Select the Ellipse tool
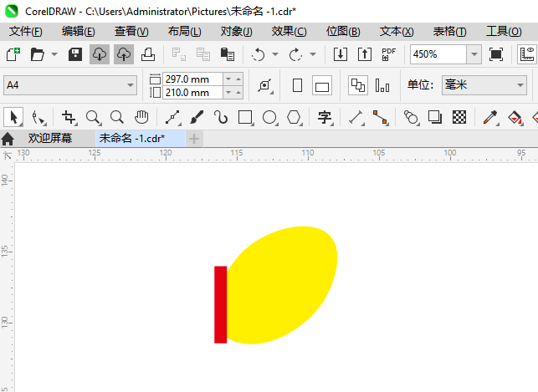The image size is (538, 392). point(269,118)
